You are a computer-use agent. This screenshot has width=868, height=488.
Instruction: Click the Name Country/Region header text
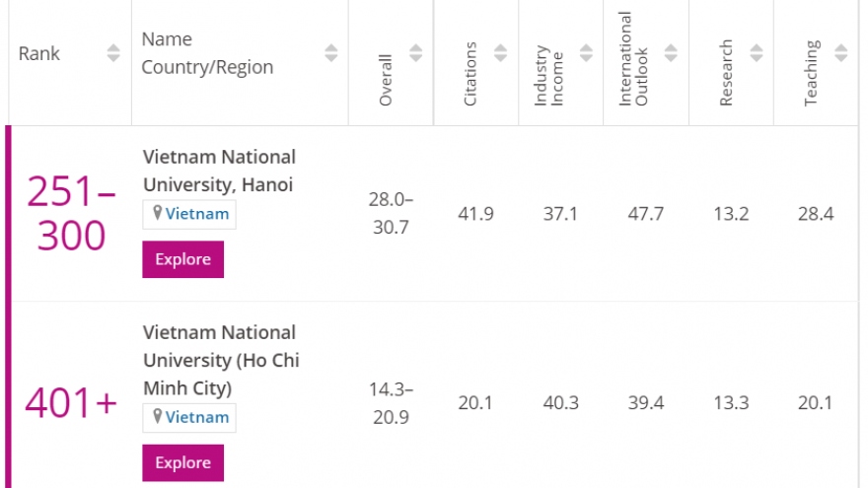coord(207,53)
